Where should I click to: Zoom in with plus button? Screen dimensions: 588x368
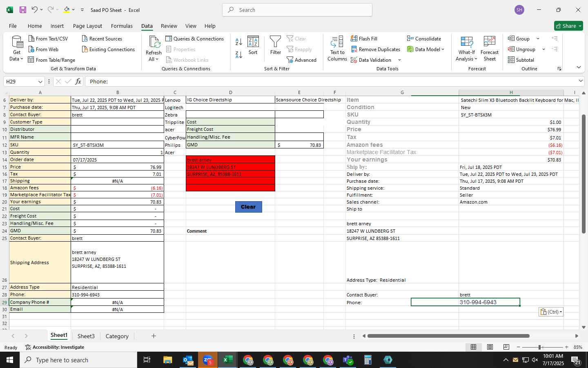pyautogui.click(x=566, y=347)
